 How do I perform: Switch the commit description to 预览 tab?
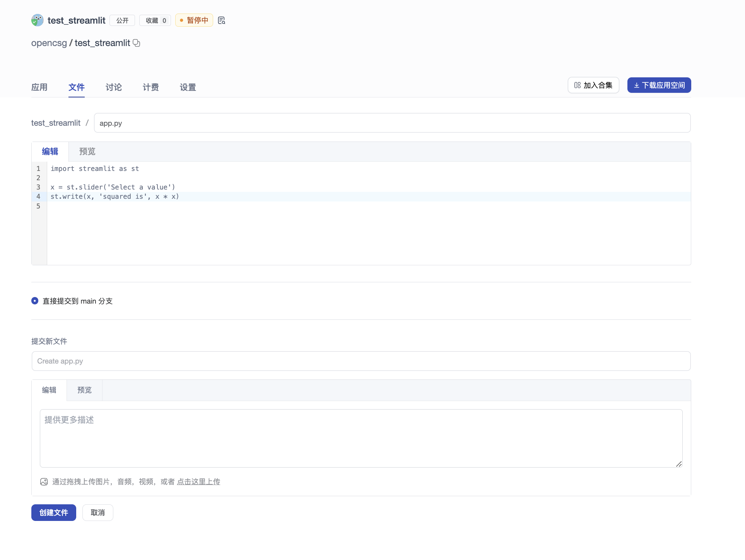84,390
